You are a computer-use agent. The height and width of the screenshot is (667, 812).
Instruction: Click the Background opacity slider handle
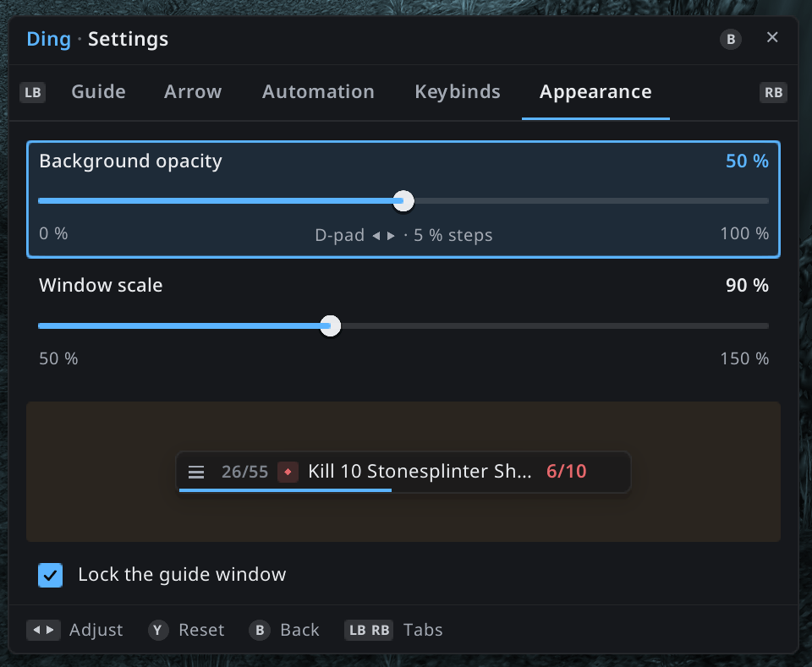click(x=403, y=200)
